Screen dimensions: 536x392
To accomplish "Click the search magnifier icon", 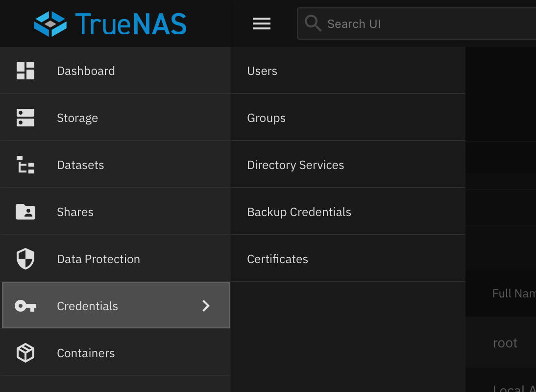I will point(313,24).
